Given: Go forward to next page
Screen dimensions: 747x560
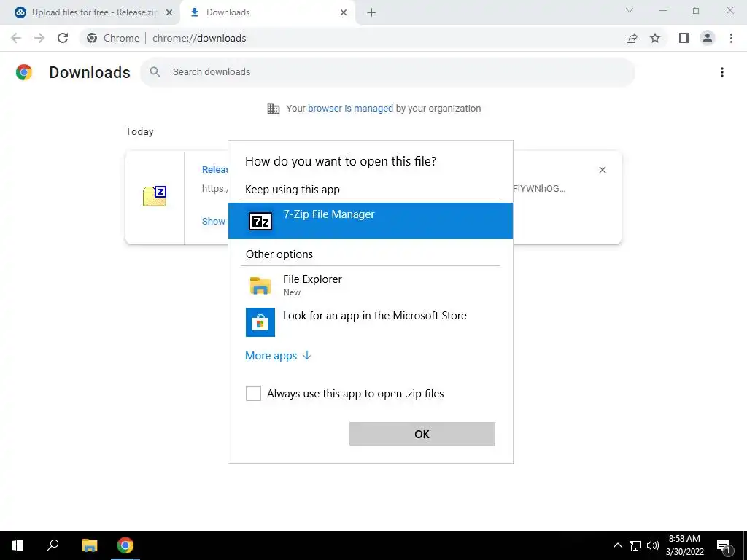Looking at the screenshot, I should click(39, 38).
